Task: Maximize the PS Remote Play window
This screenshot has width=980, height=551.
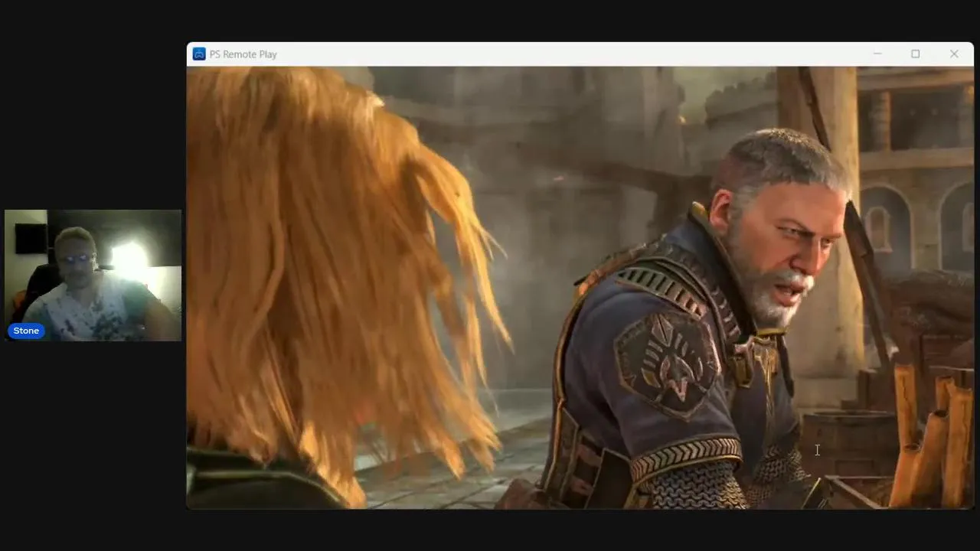Action: 916,54
